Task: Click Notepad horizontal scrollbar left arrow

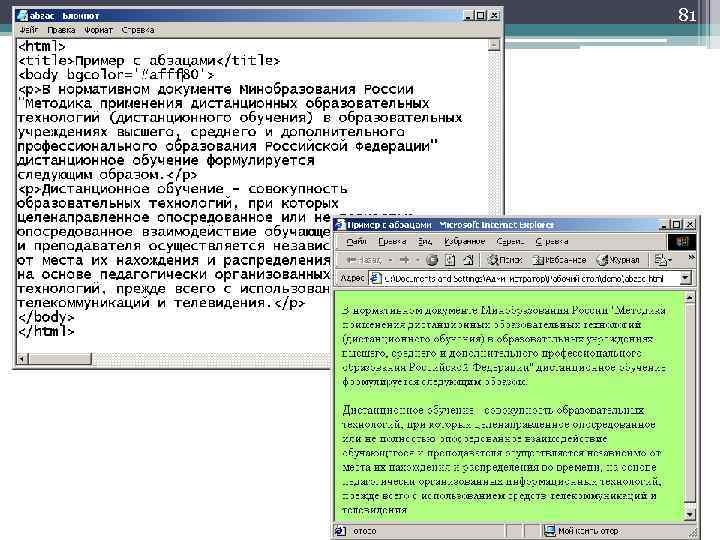Action: pos(23,358)
